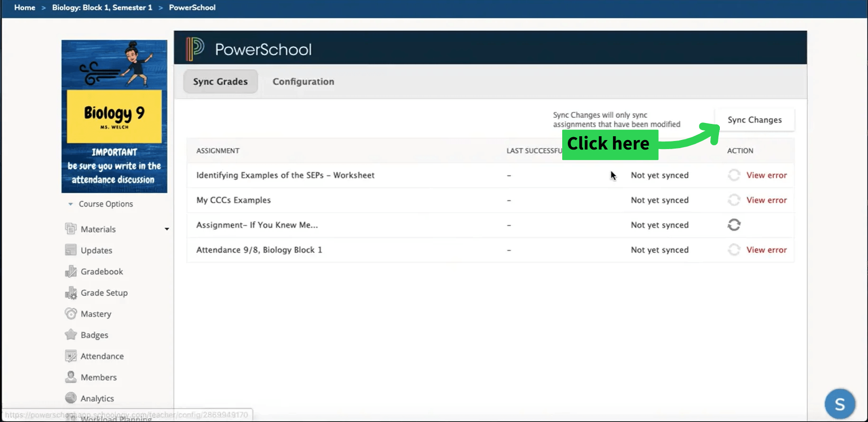
Task: Open the Badges star icon
Action: [71, 335]
